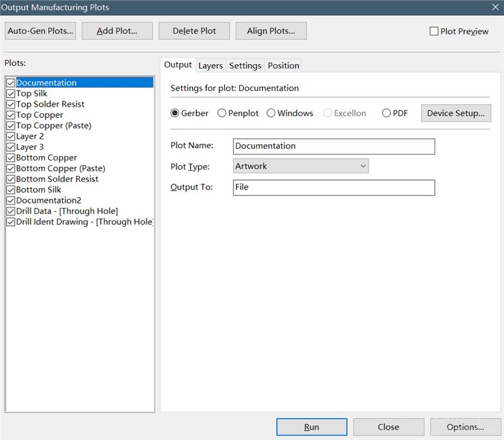Click the Plot Name input field
Screen dimensions: 504x440
pos(334,146)
